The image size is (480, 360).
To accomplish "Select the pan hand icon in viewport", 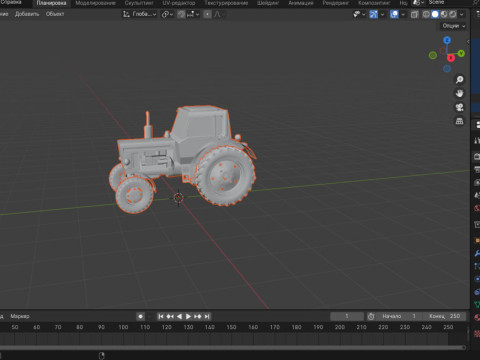I will 460,93.
